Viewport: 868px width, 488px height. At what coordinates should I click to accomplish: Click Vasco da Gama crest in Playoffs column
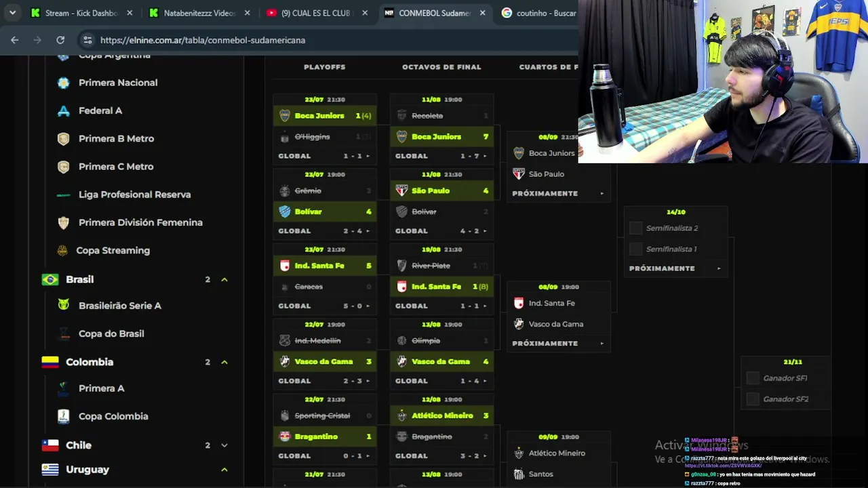[x=285, y=361]
